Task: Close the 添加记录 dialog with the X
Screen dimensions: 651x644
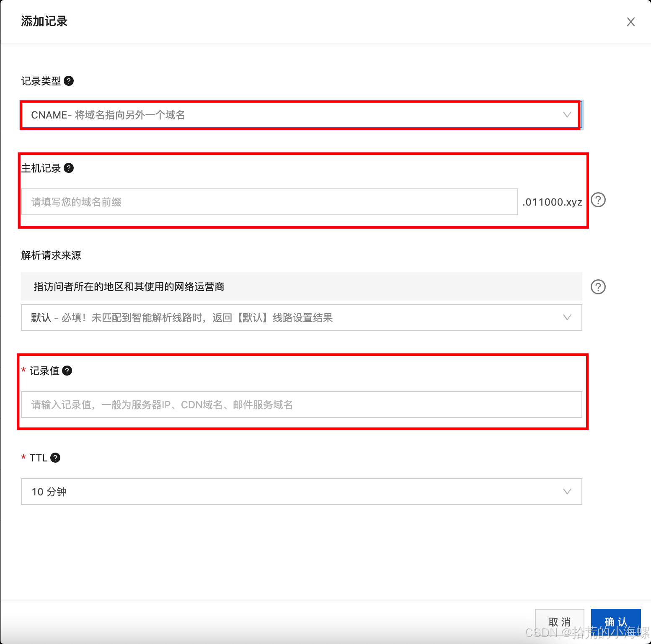Action: click(x=631, y=22)
